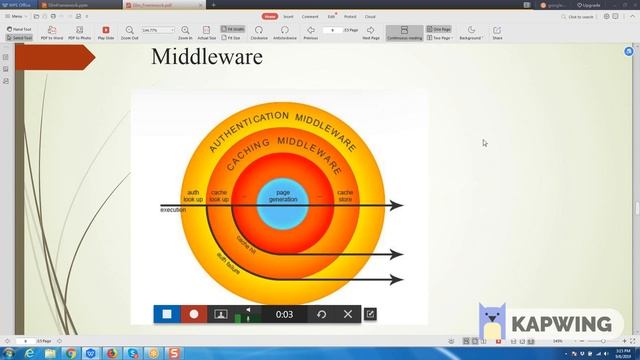Start Play Slide mode
Image resolution: width=640 pixels, height=360 pixels.
pos(106,33)
